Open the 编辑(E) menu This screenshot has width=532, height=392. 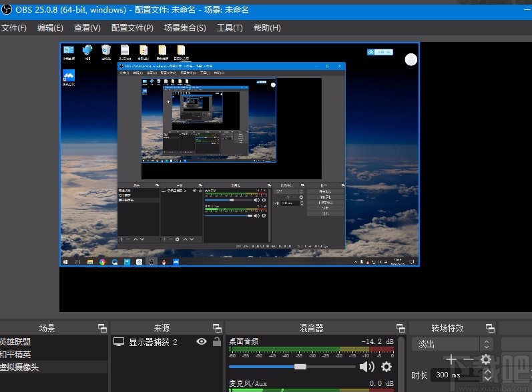tap(50, 28)
